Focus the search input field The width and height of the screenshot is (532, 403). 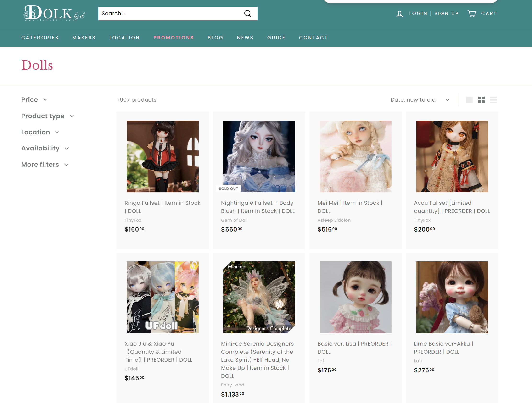[x=168, y=13]
